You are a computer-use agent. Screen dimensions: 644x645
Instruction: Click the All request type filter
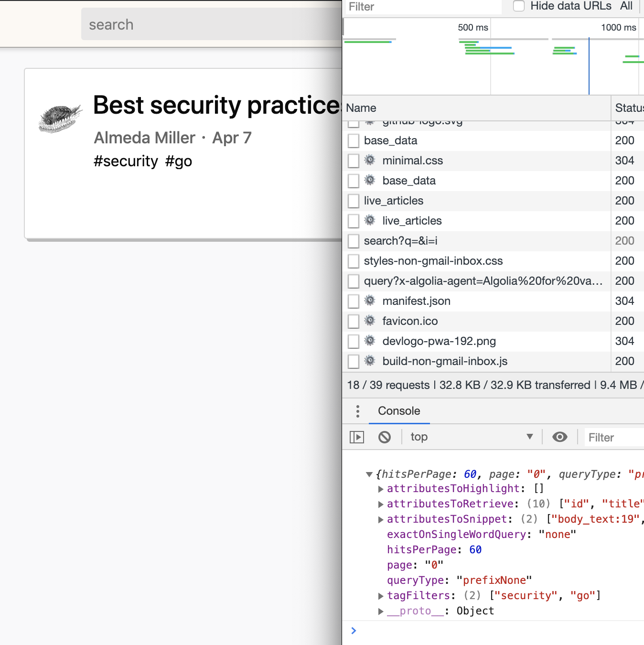[x=626, y=6]
